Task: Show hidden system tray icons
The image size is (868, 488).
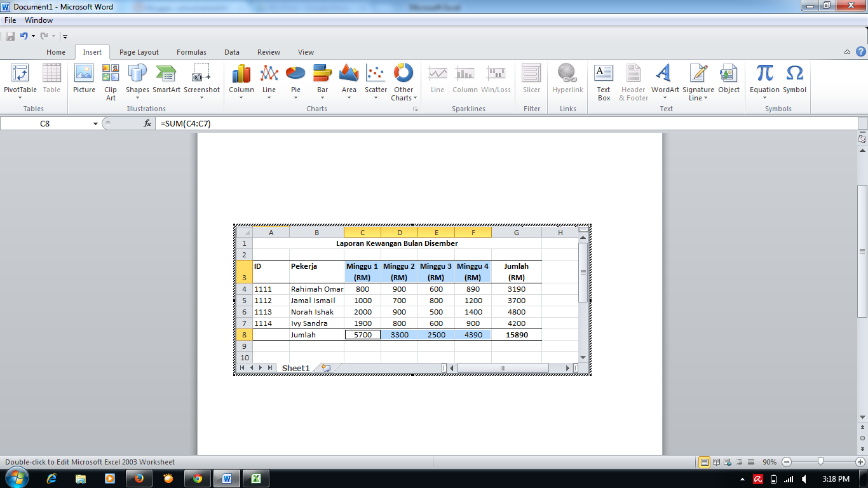Action: (x=743, y=479)
